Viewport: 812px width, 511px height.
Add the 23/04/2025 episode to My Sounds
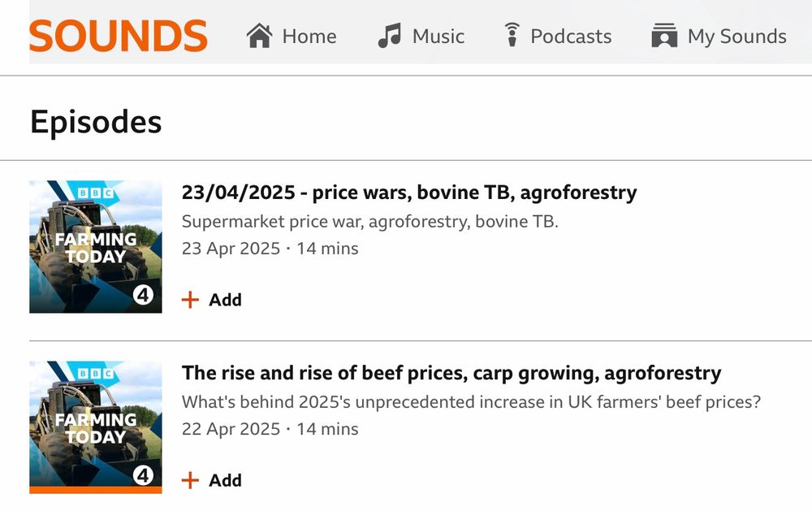212,300
